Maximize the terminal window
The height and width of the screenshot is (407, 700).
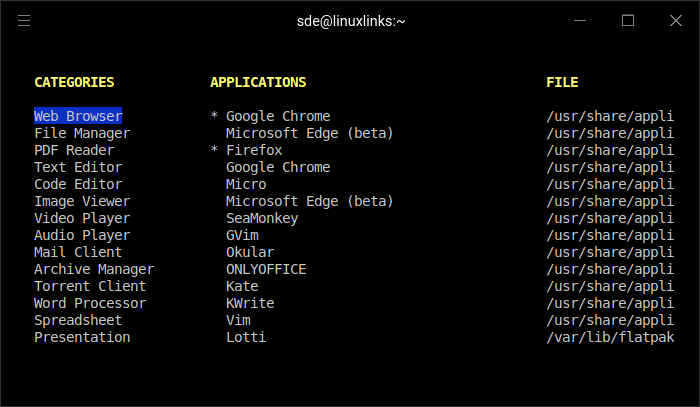point(628,20)
